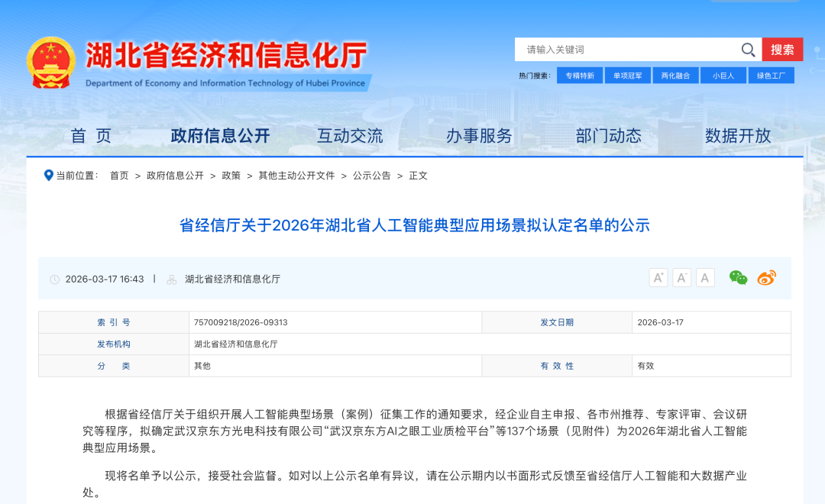Click the 绿色工厂 hot search tag
This screenshot has height=504, width=825.
pos(771,76)
